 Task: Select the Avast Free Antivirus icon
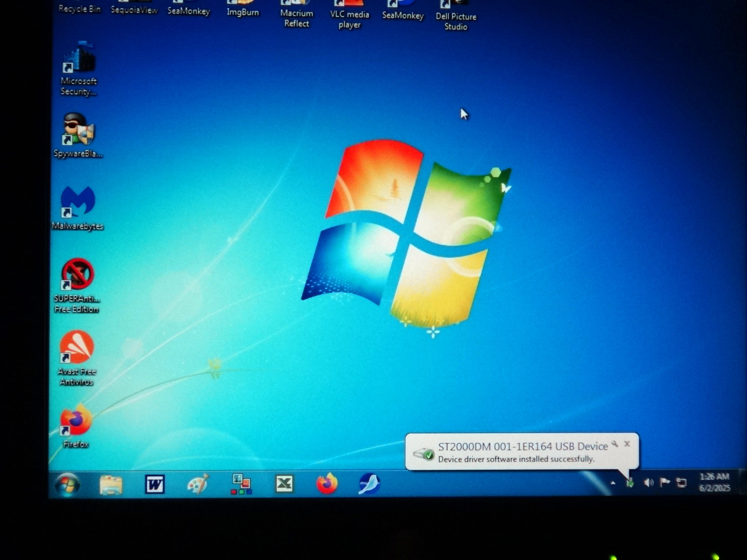click(x=77, y=358)
